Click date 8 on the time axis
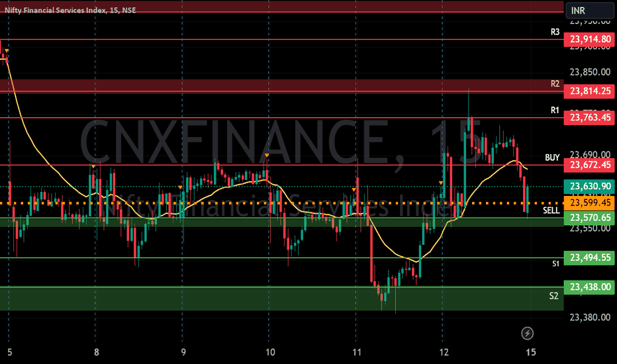617x364 pixels. [97, 352]
